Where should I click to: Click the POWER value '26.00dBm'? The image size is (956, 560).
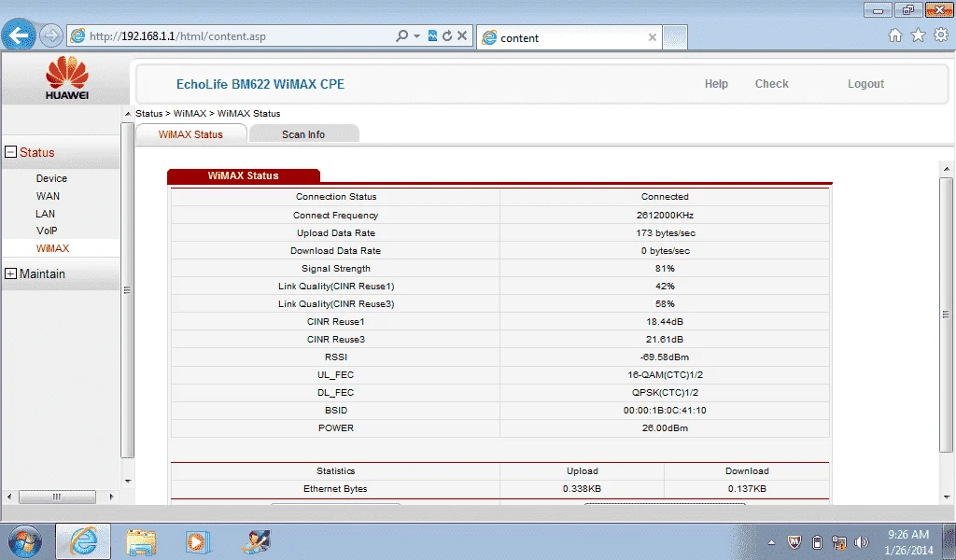point(665,427)
